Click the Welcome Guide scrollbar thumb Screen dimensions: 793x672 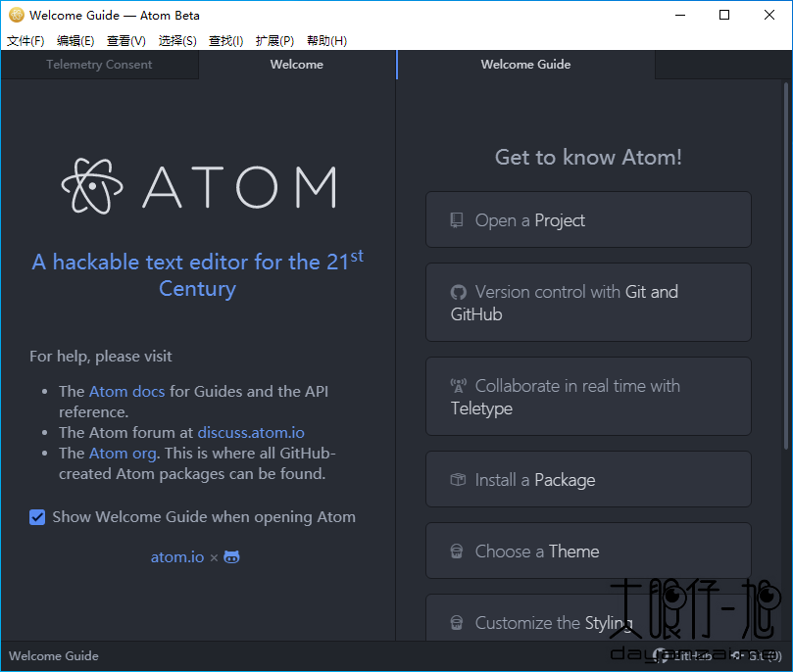click(786, 265)
